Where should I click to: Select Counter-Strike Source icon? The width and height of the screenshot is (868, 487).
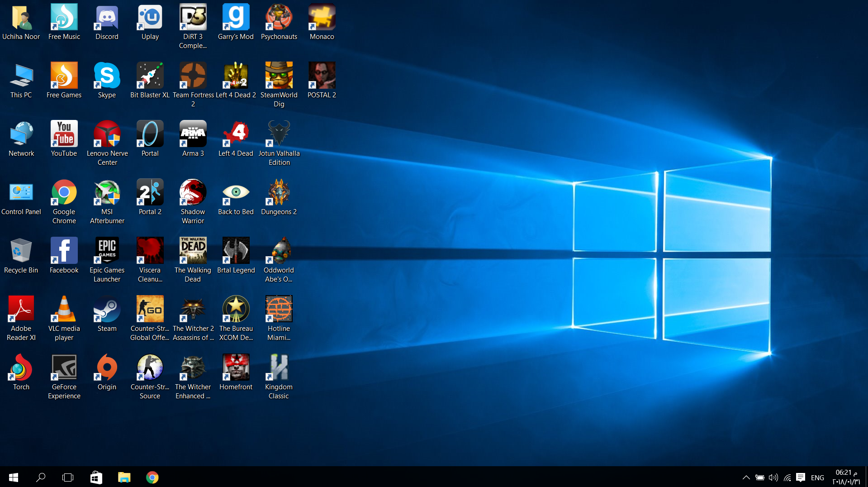pos(150,368)
